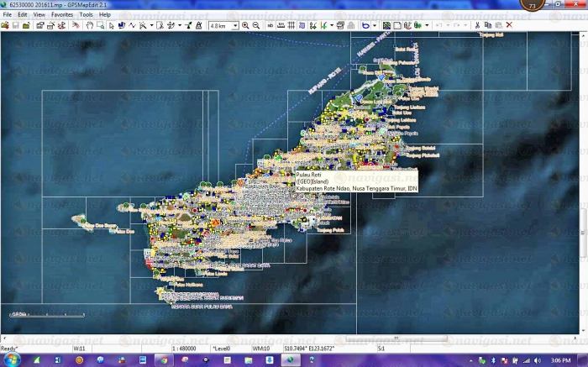
Task: Open the 4.8 km scale dropdown
Action: (236, 26)
